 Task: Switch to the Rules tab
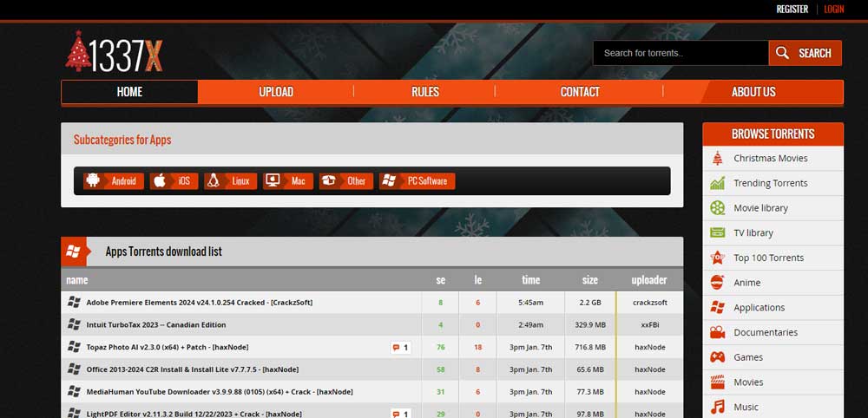click(x=424, y=92)
